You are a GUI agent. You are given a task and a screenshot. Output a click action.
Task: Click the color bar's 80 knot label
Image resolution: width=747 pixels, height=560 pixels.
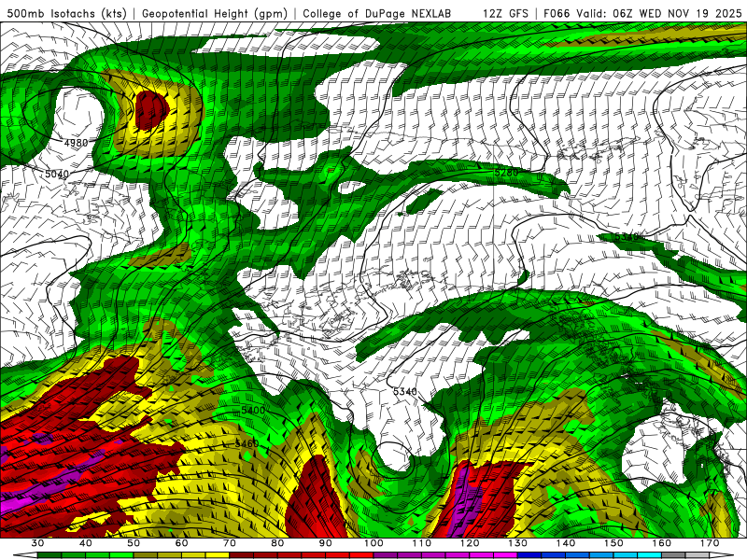(x=277, y=543)
